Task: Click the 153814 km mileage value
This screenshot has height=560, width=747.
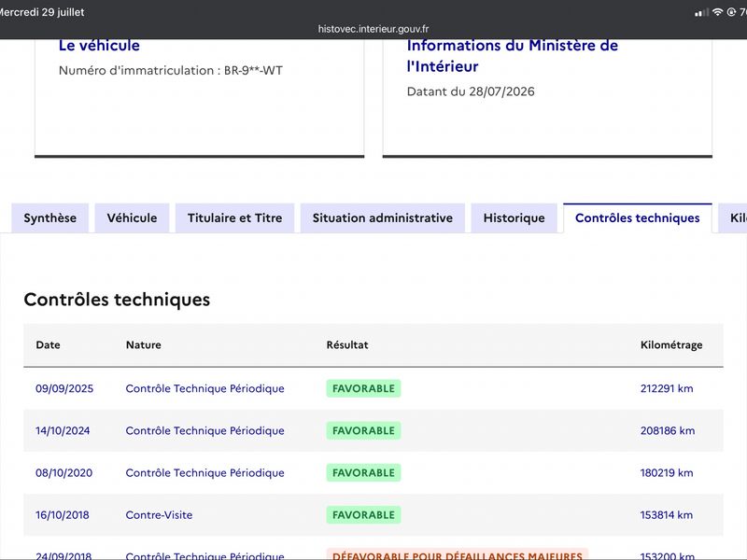Action: click(667, 515)
